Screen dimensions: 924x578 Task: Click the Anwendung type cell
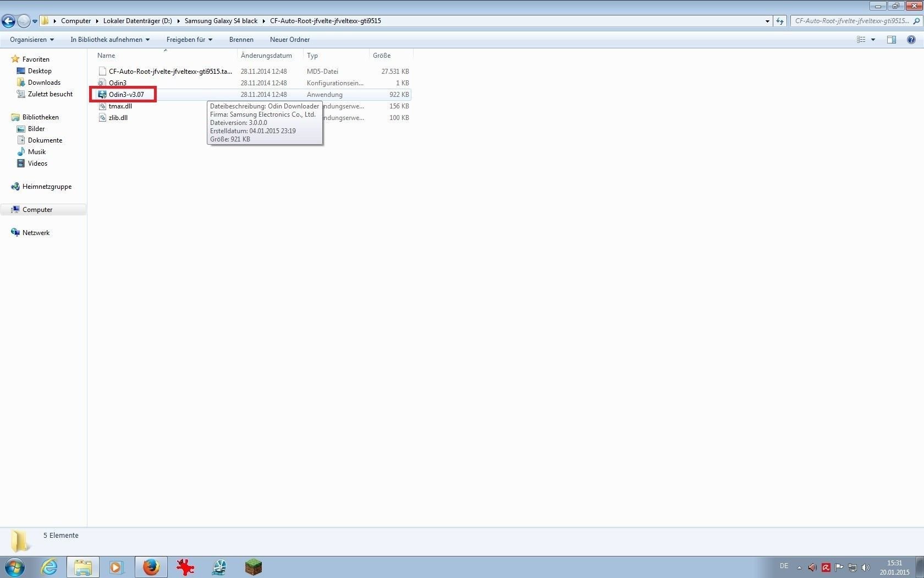click(x=324, y=95)
